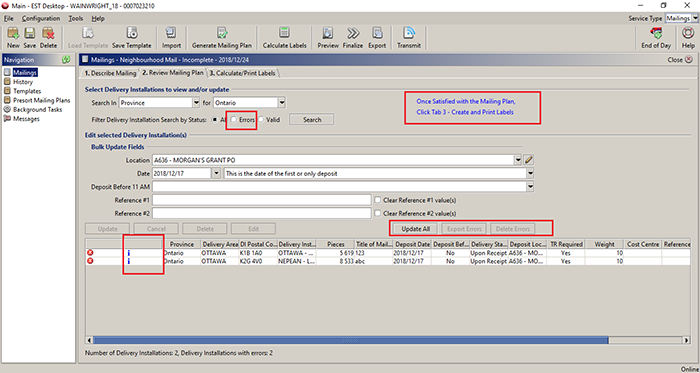The image size is (700, 373).
Task: Click the Generate Mailing Plan icon
Action: 222,33
